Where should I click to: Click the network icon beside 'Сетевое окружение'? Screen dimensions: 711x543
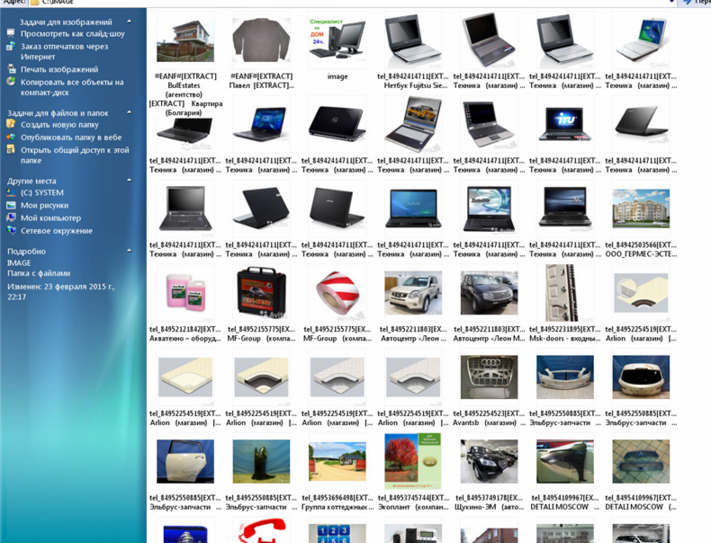click(11, 230)
